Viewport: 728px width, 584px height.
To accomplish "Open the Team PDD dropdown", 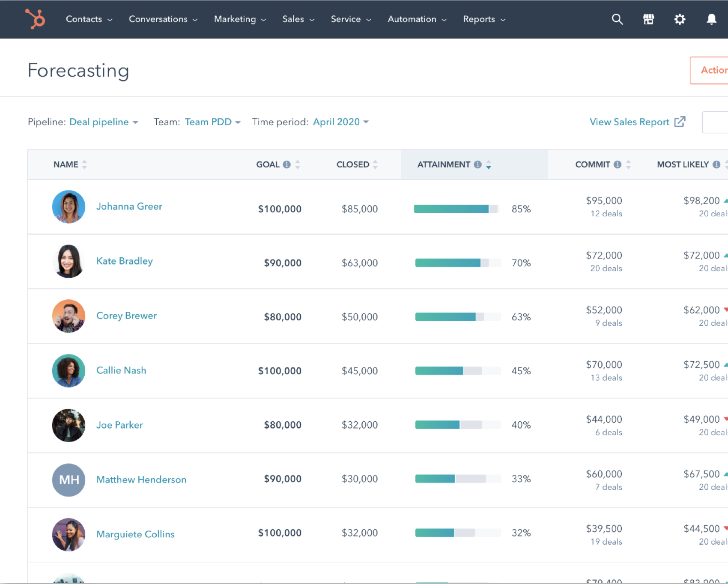I will (212, 122).
